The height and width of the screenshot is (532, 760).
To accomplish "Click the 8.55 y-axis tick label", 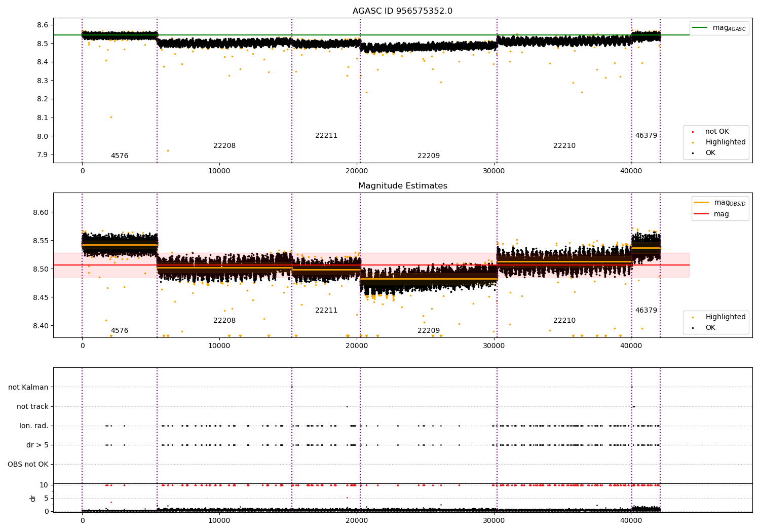I will 41,241.
